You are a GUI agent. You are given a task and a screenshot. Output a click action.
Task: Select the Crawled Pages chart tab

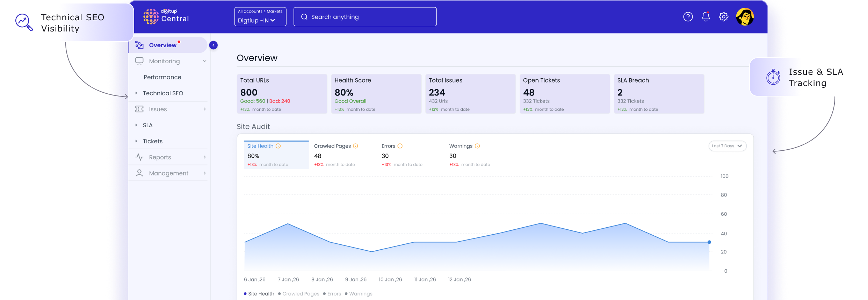(335, 155)
